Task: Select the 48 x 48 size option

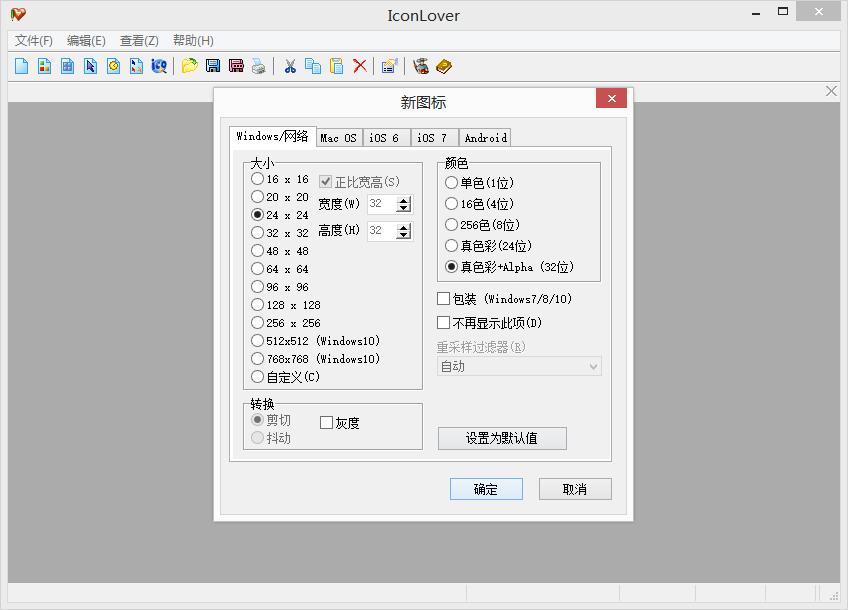Action: [x=258, y=251]
